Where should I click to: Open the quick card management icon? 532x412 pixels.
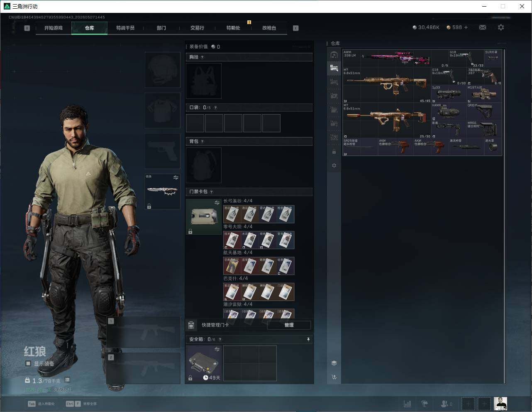click(x=191, y=325)
